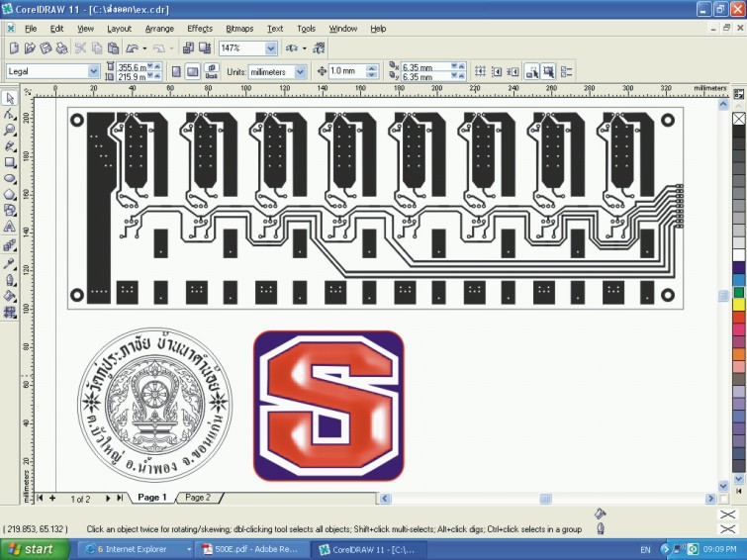Click the Import icon

(x=188, y=48)
